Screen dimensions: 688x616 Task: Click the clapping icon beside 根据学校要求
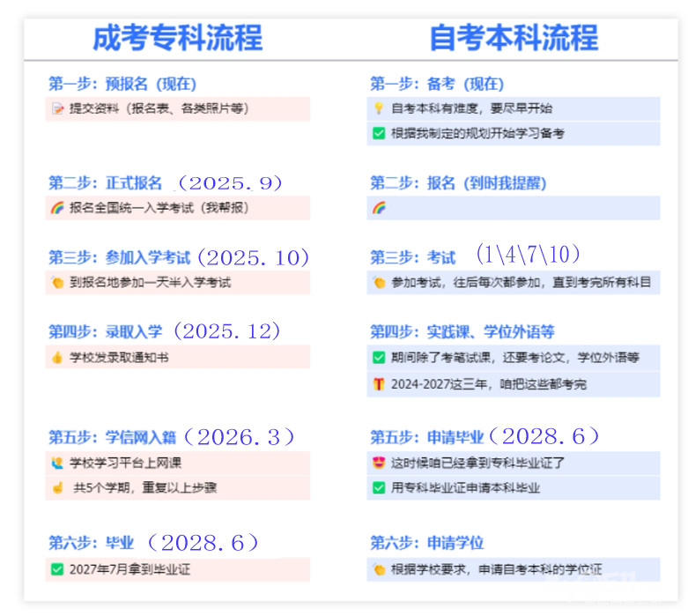tap(379, 569)
